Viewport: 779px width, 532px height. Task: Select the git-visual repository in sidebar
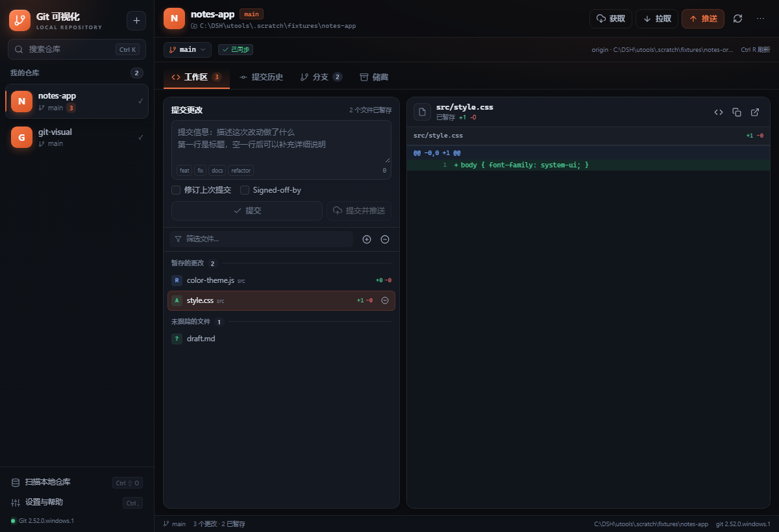click(77, 137)
